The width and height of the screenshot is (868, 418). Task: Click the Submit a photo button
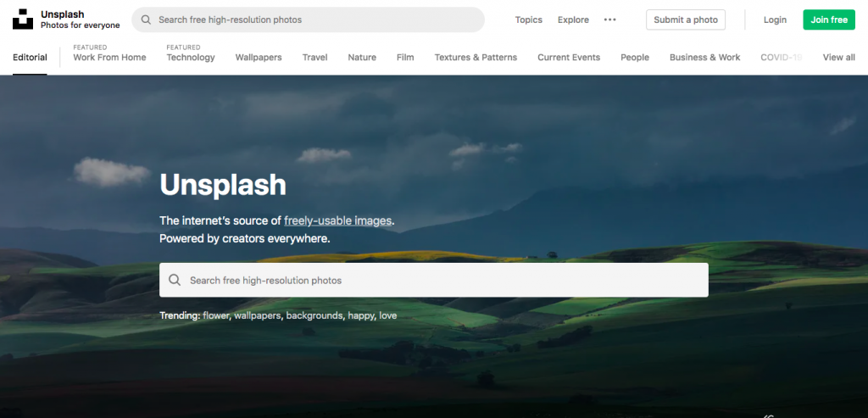point(685,20)
